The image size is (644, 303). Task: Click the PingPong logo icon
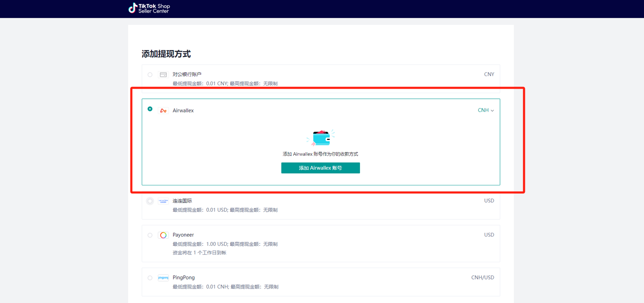163,278
